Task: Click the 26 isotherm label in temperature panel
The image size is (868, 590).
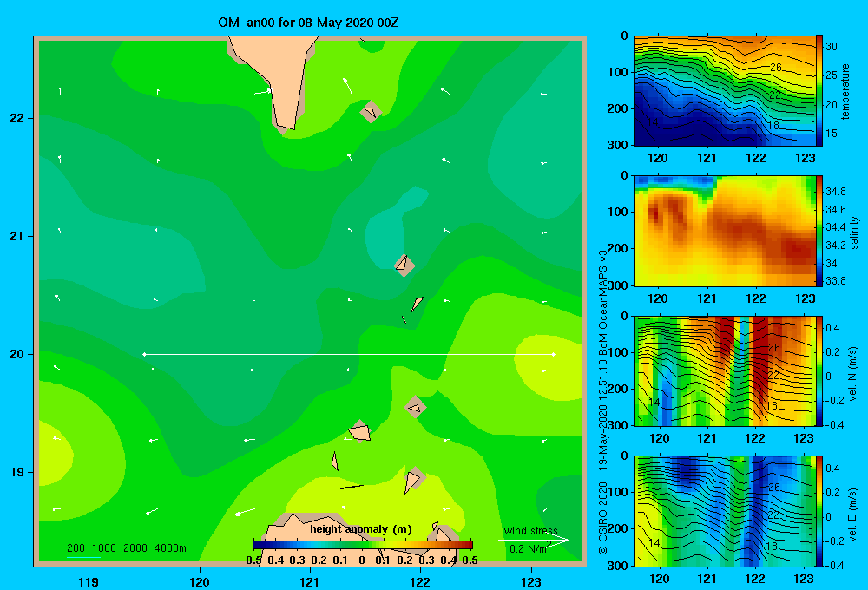Action: [776, 67]
